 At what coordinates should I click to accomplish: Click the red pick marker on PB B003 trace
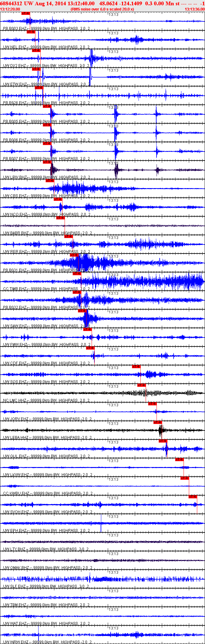click(x=26, y=13)
